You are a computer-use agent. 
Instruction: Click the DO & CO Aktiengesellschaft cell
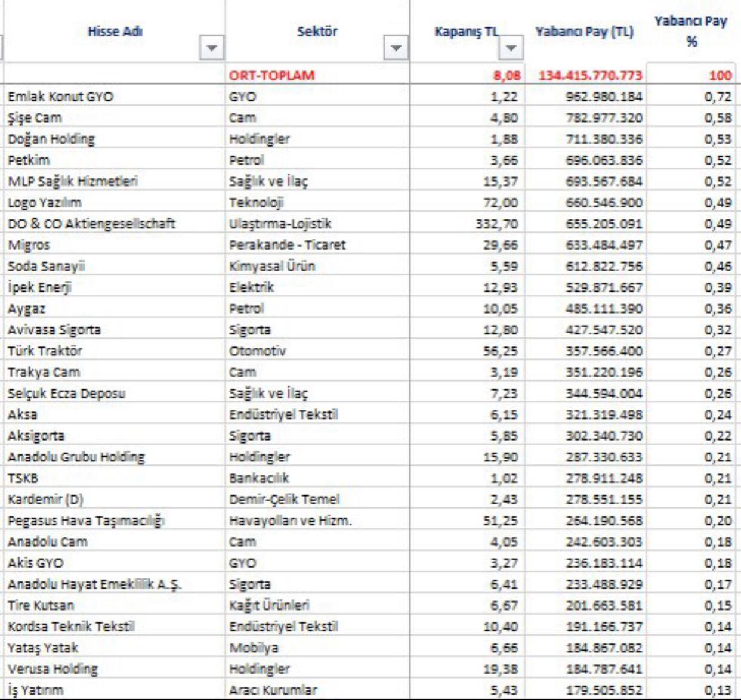115,224
